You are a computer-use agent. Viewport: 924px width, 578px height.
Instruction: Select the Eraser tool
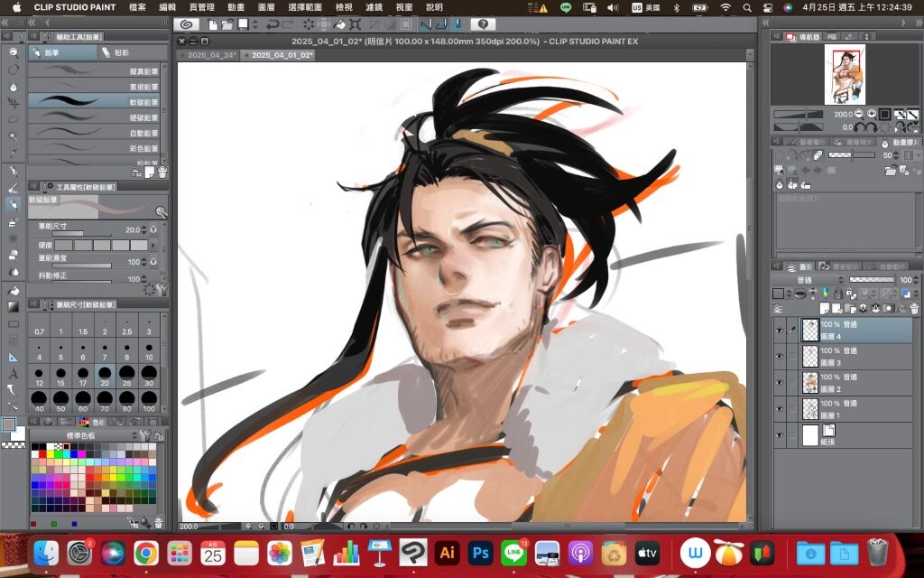(x=13, y=256)
